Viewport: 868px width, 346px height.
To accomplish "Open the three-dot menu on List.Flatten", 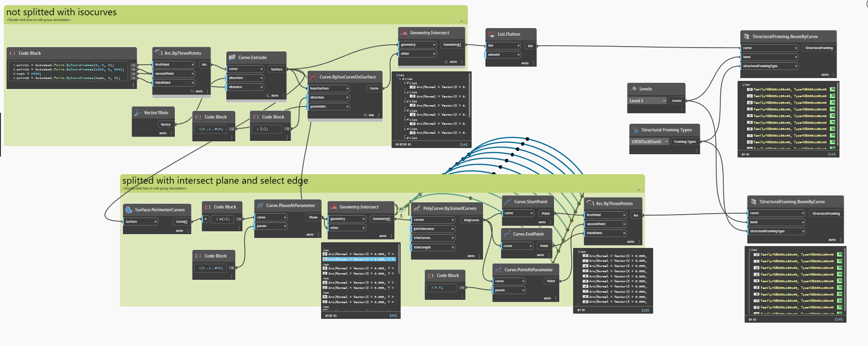I will [534, 63].
